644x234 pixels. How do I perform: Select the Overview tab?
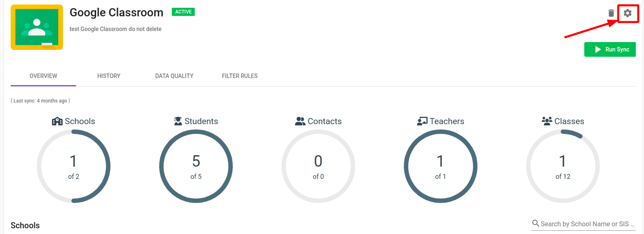click(43, 76)
